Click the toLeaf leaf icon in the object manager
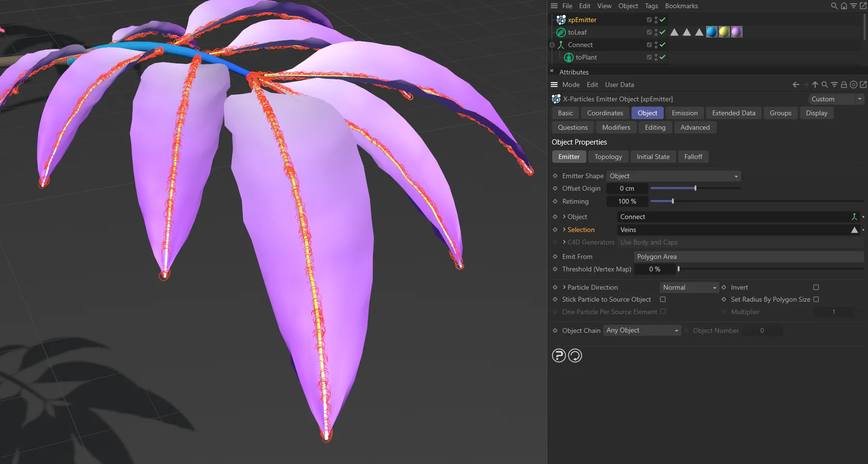The width and height of the screenshot is (868, 464). click(560, 32)
